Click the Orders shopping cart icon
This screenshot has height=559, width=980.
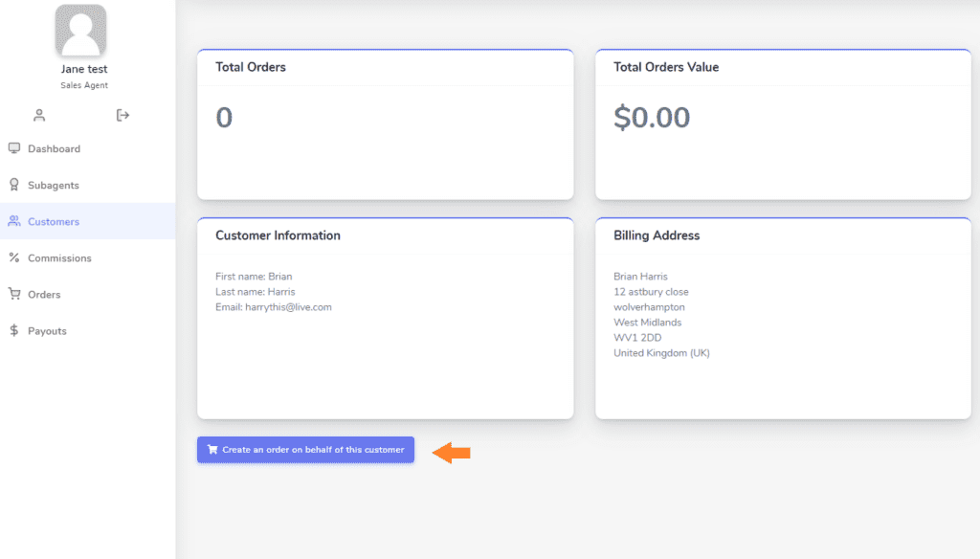[x=13, y=294]
